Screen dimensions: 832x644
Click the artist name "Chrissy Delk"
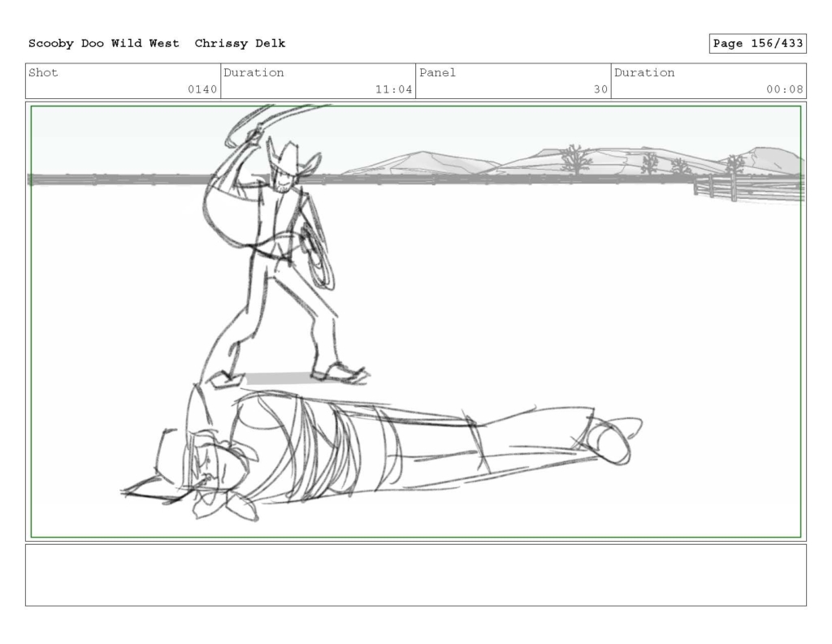pos(240,44)
